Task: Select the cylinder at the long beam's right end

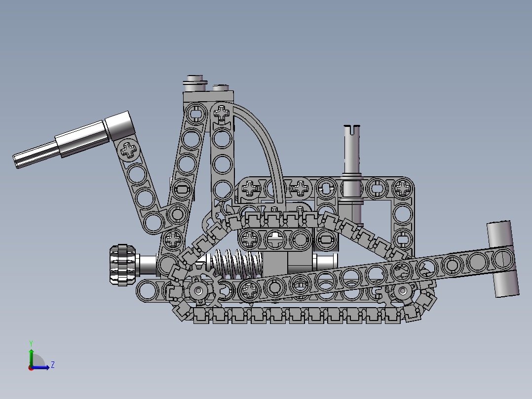Action: (503, 259)
